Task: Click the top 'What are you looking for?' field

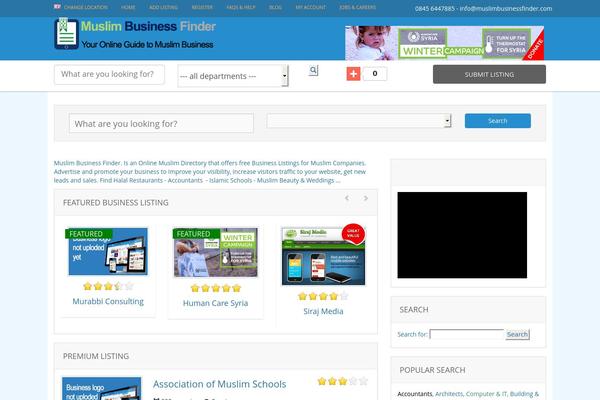Action: (109, 74)
